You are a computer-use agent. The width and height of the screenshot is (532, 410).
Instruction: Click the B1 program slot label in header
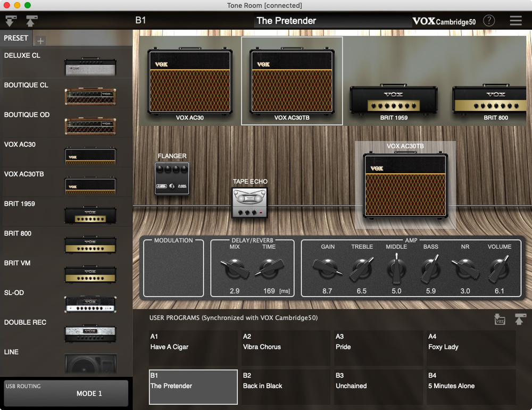coord(140,20)
